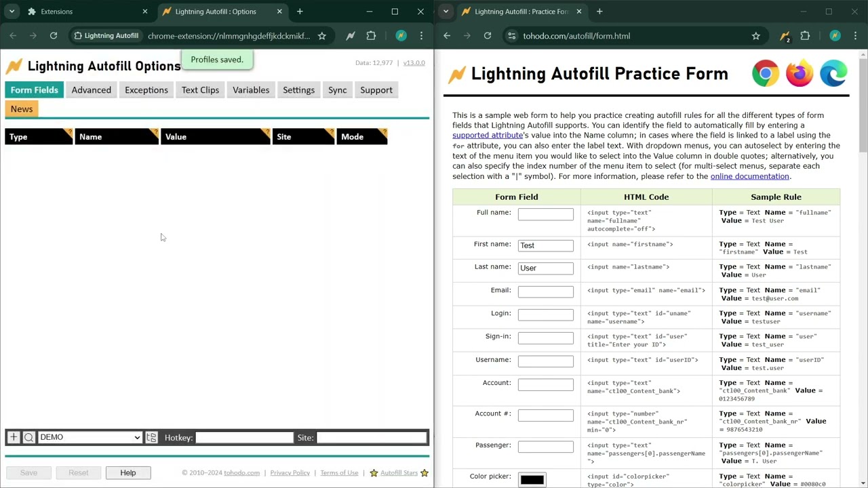Show help tooltip on Mode column header
This screenshot has height=488, width=868.
pos(384,132)
